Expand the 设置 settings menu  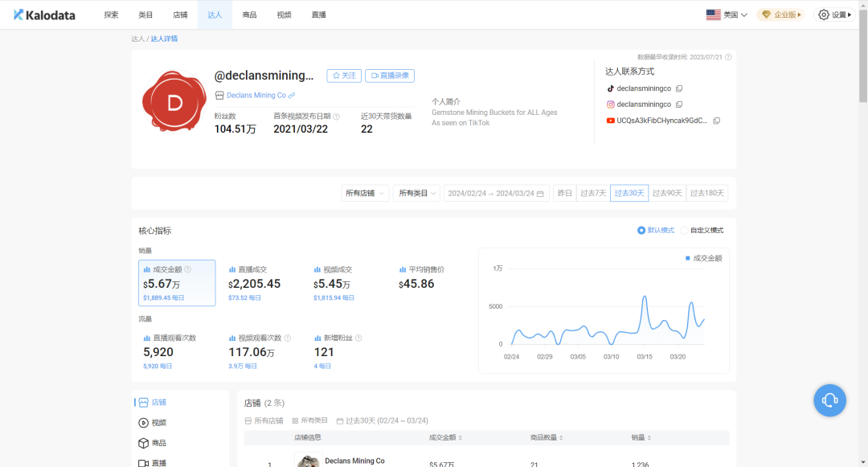point(835,15)
